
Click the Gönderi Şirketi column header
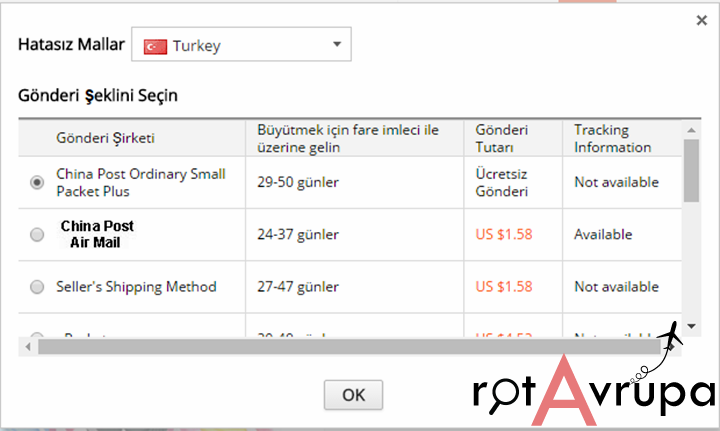[106, 138]
